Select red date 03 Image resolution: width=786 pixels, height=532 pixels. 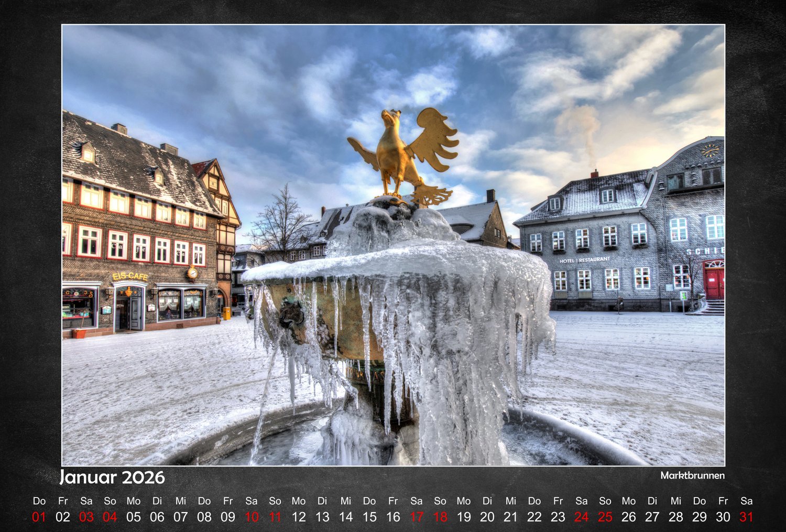tap(86, 517)
